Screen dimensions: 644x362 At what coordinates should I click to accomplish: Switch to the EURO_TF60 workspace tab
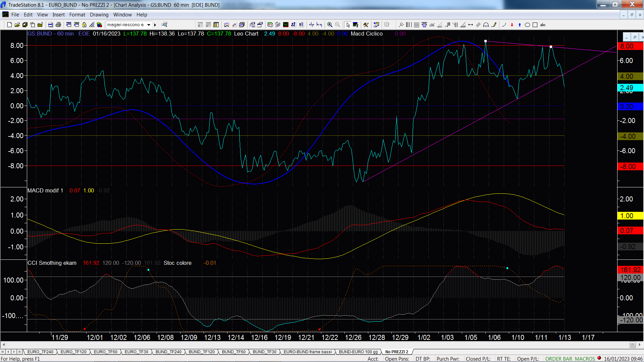[x=106, y=352]
